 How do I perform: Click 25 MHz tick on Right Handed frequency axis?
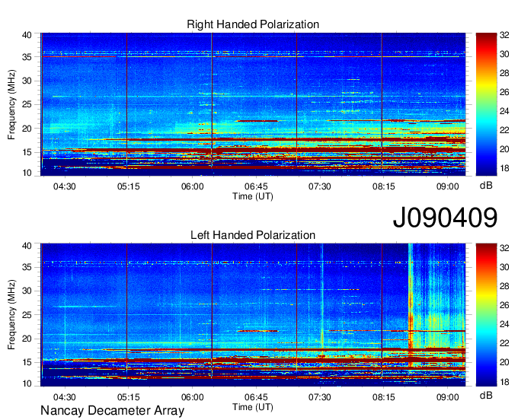pyautogui.click(x=27, y=105)
